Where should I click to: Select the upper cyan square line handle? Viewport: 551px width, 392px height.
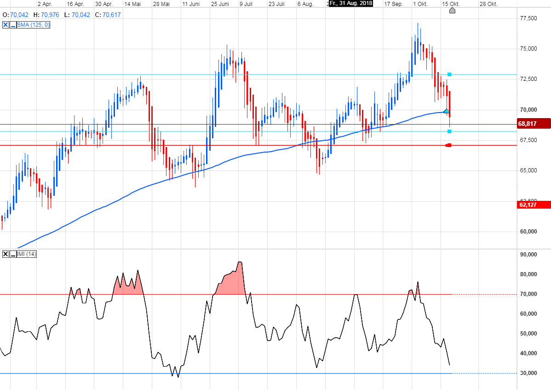[449, 74]
